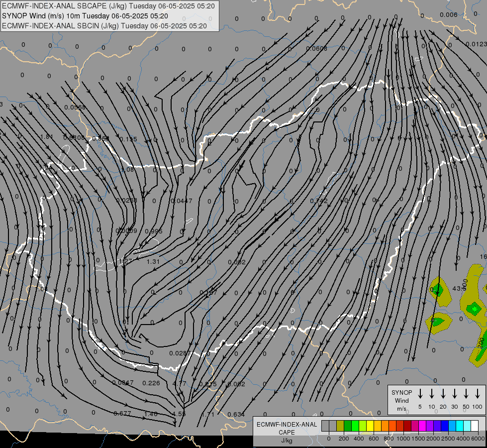Image resolution: width=487 pixels, height=448 pixels.
Task: Click the map value 0.167
Action: point(208,292)
